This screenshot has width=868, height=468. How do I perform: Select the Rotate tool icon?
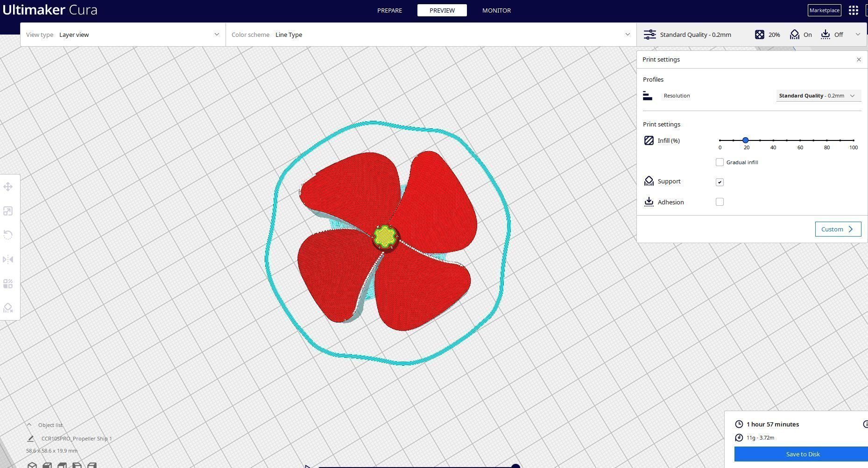tap(8, 235)
